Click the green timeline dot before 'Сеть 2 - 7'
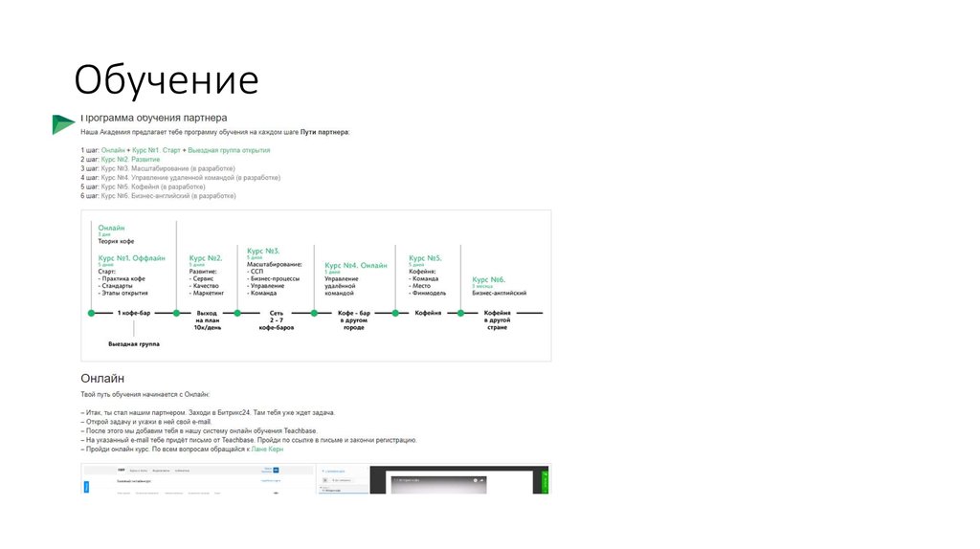The height and width of the screenshot is (549, 980). 239,313
